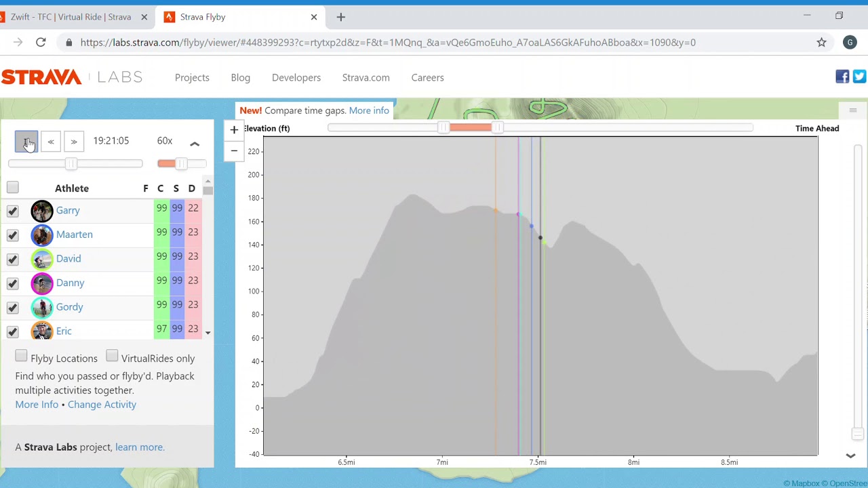Open Garry's athlete link

click(68, 210)
